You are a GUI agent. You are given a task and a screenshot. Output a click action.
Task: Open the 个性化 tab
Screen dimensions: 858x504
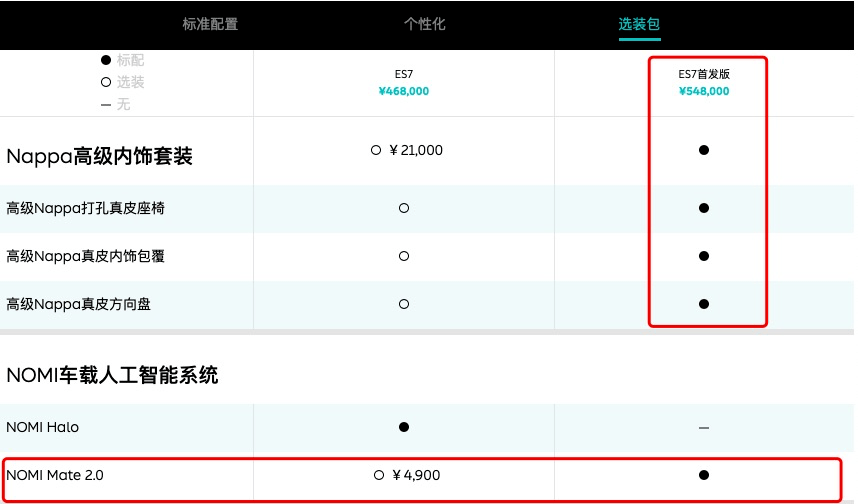(x=425, y=24)
